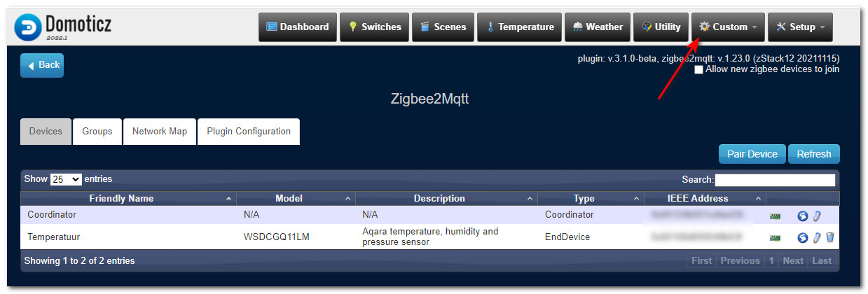Open the Custom dropdown menu
868x294 pixels.
pyautogui.click(x=728, y=27)
